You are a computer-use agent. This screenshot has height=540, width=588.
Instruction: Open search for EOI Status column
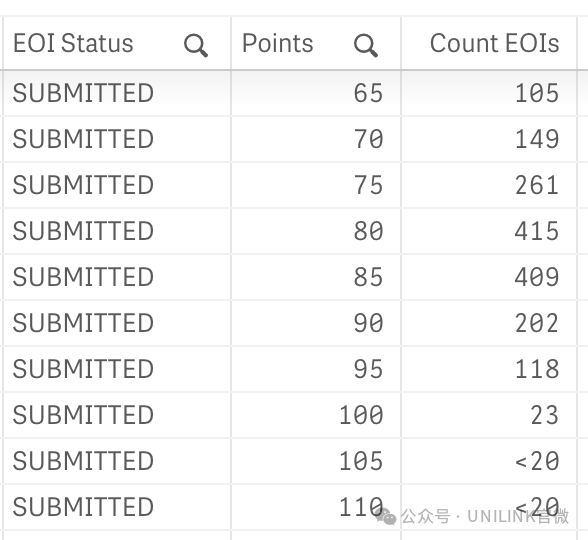click(x=196, y=45)
